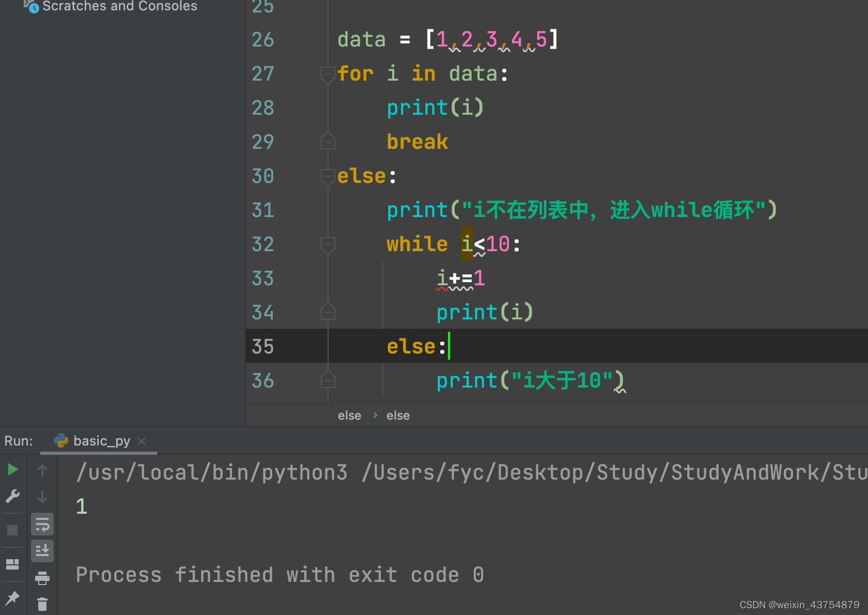The image size is (868, 615).
Task: Click 'for' keyword on line 27
Action: tap(355, 73)
